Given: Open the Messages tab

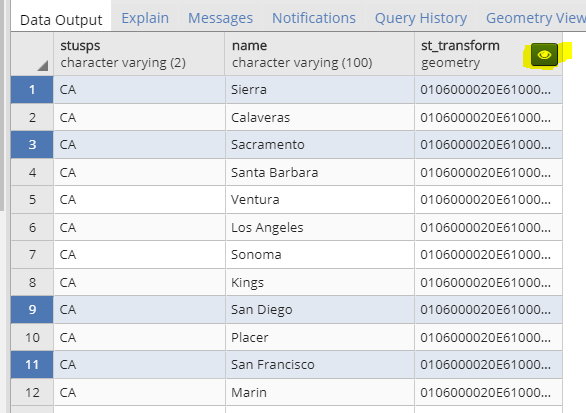Looking at the screenshot, I should (x=220, y=18).
